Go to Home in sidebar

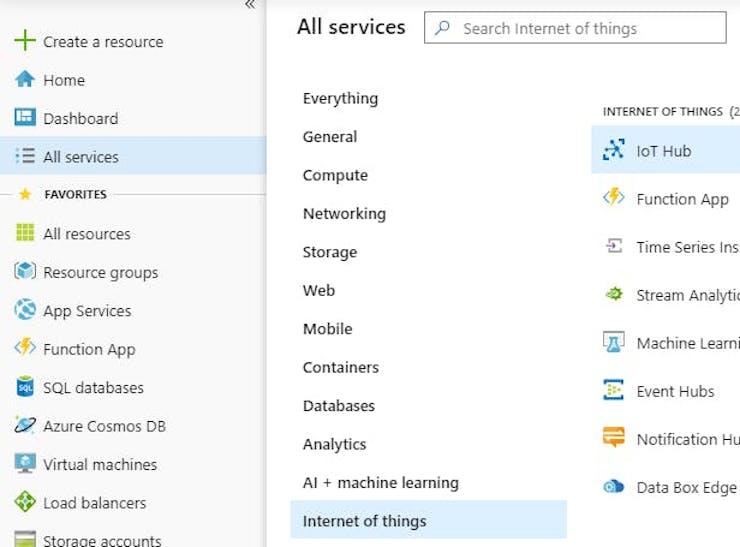coord(64,80)
